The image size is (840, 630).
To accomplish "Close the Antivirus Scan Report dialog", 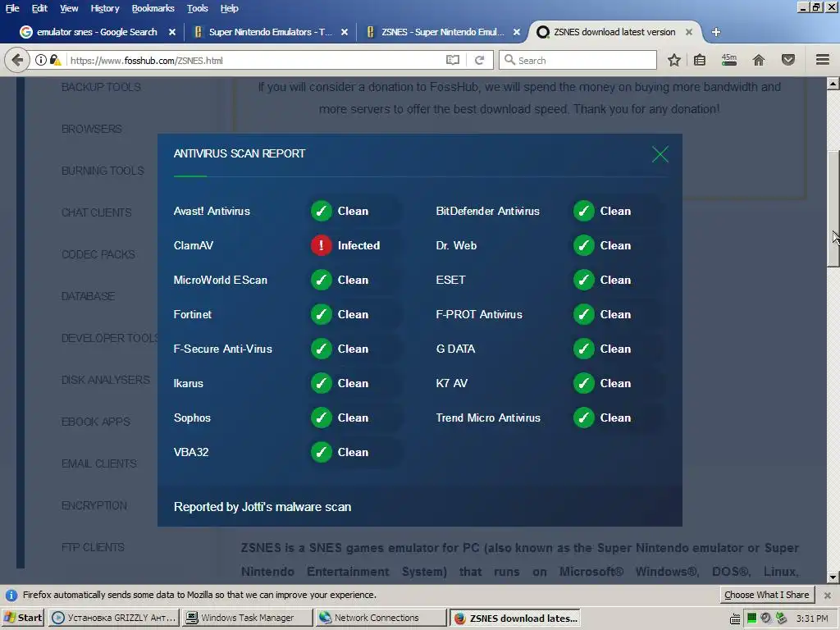I will [x=660, y=154].
